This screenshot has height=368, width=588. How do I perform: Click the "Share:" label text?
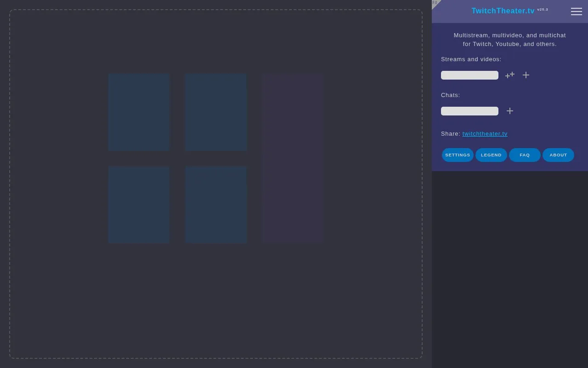451,134
